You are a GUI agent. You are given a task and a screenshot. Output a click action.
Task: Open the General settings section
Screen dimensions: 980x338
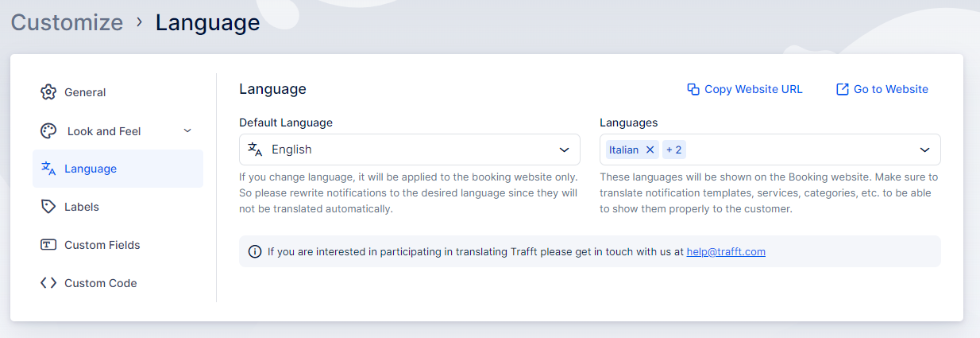(x=85, y=92)
